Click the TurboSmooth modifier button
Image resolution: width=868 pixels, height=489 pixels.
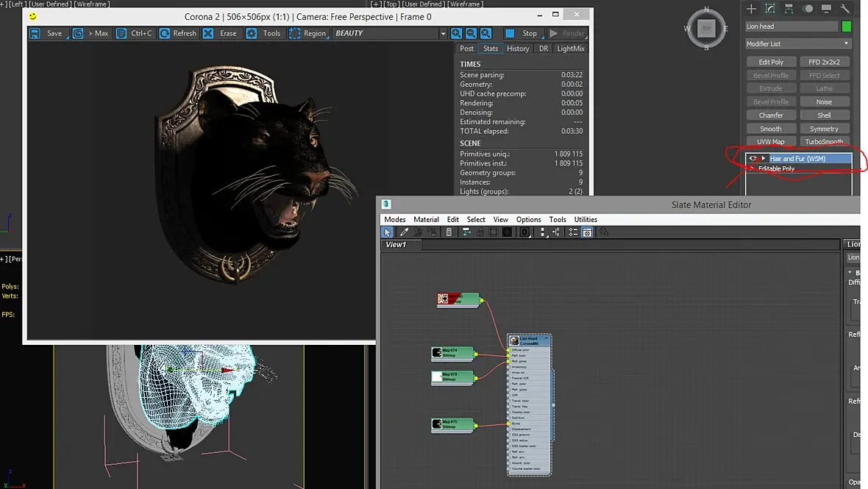pyautogui.click(x=824, y=142)
